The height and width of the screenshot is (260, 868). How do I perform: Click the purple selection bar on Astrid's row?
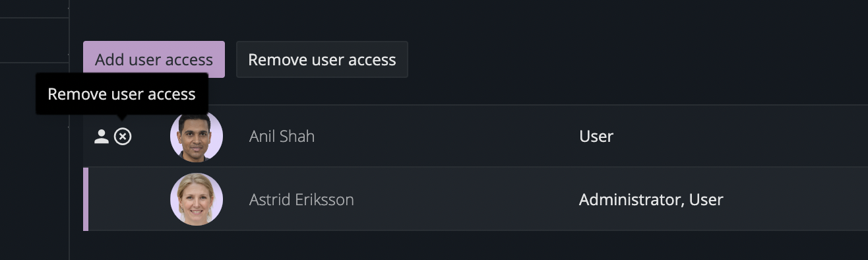click(86, 199)
